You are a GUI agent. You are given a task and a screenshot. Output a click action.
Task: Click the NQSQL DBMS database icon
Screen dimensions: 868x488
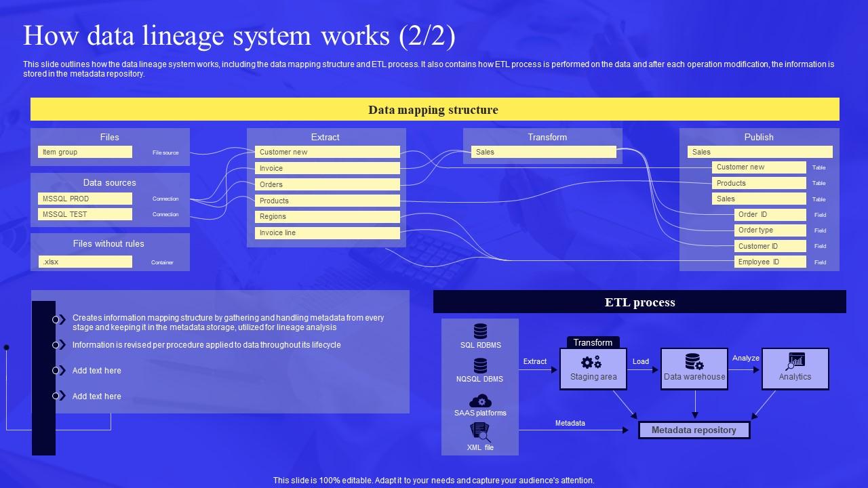pos(480,365)
